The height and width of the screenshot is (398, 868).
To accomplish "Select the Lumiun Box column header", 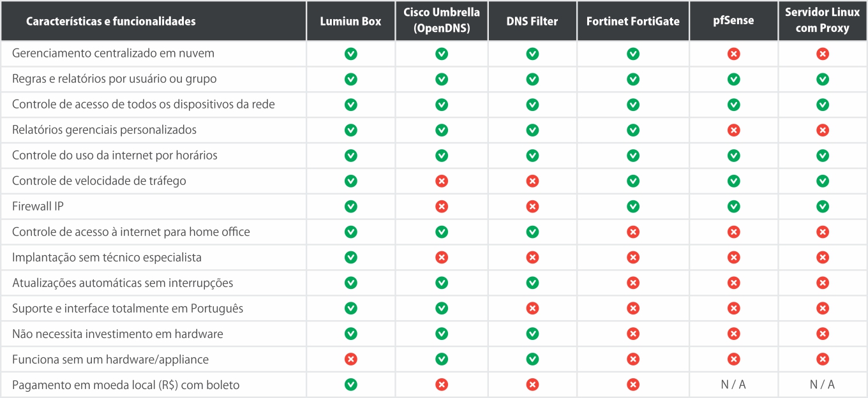I will click(351, 21).
